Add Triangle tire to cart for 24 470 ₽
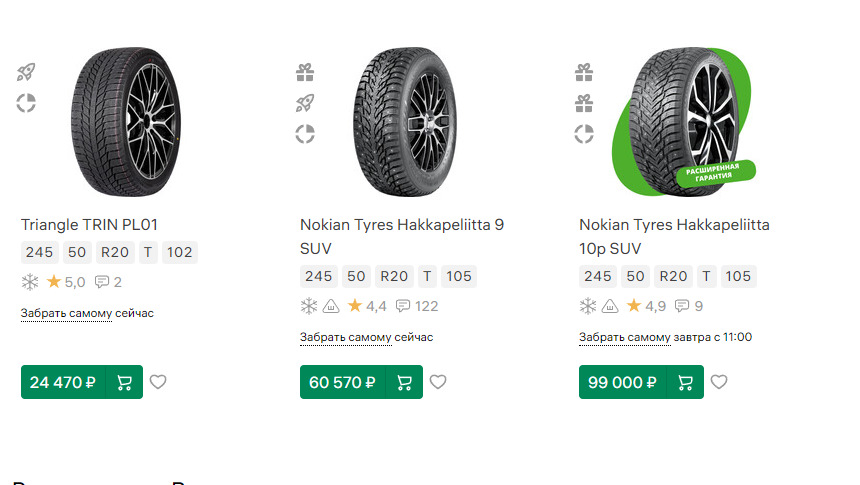The height and width of the screenshot is (485, 860). tap(124, 382)
